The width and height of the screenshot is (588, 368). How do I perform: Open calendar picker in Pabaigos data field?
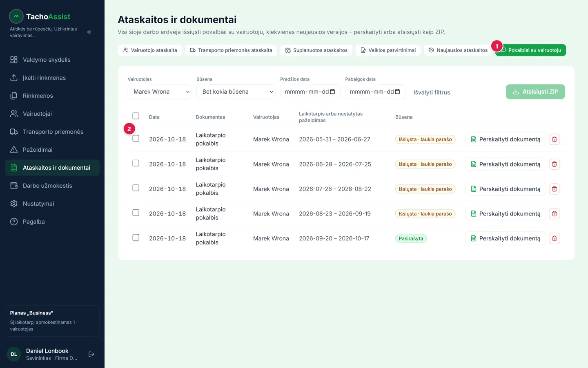397,92
